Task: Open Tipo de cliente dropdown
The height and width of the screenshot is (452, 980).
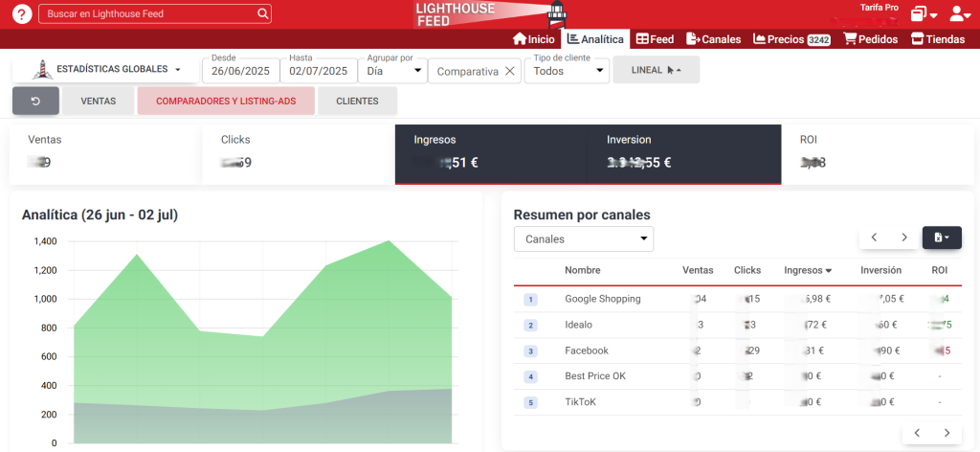Action: [567, 71]
